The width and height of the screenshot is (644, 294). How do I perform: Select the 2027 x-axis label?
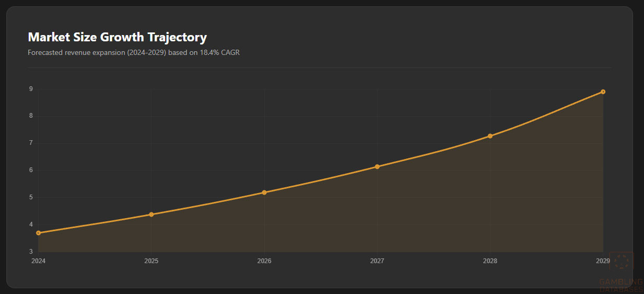point(377,261)
